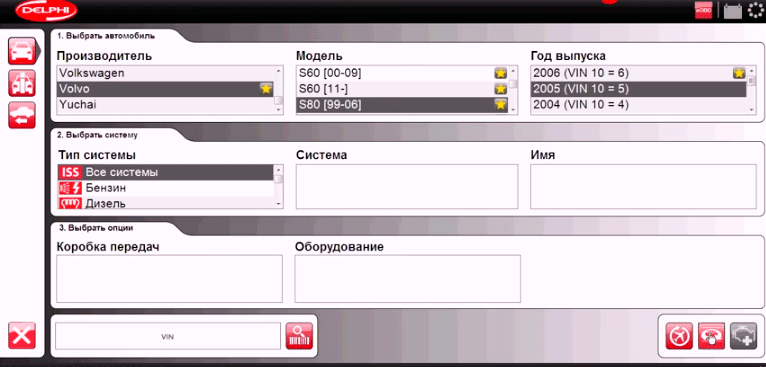The image size is (766, 367).
Task: Click the red X exit icon
Action: 21,336
